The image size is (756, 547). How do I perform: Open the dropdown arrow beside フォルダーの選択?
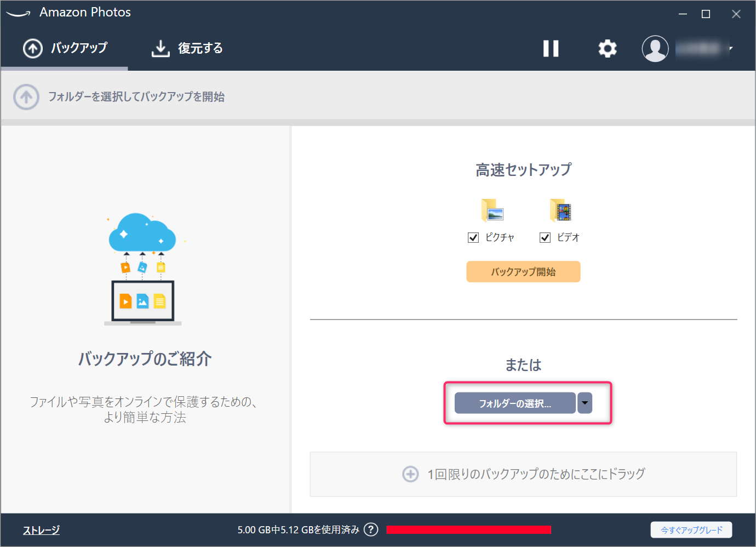tap(585, 403)
